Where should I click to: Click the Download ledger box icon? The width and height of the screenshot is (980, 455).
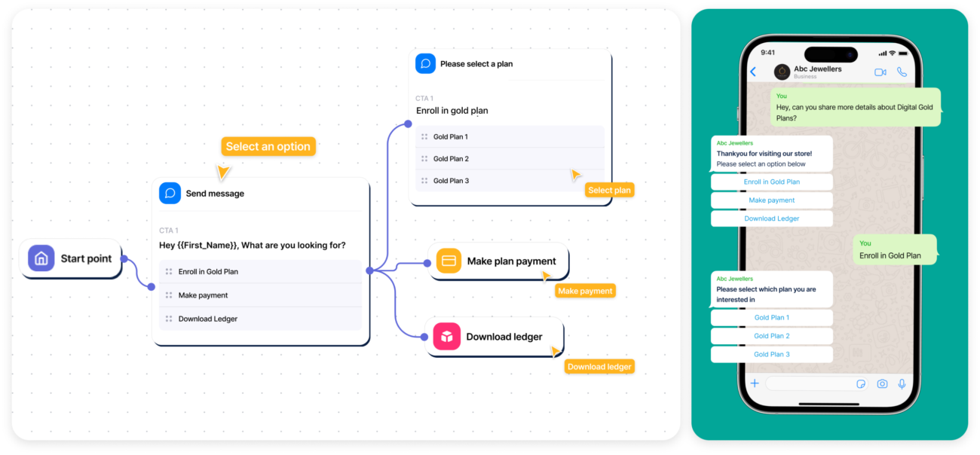(448, 337)
